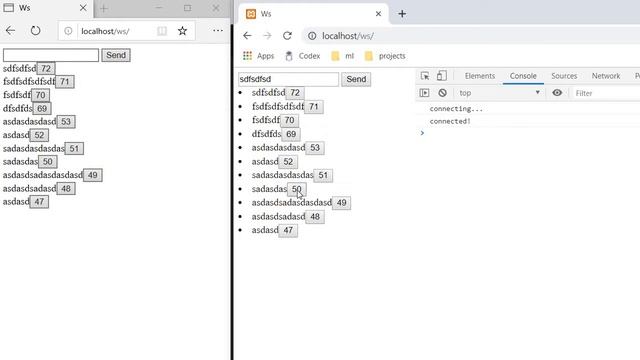Image resolution: width=640 pixels, height=360 pixels.
Task: Click button 50 beside sadasdas in Edge
Action: pyautogui.click(x=47, y=162)
